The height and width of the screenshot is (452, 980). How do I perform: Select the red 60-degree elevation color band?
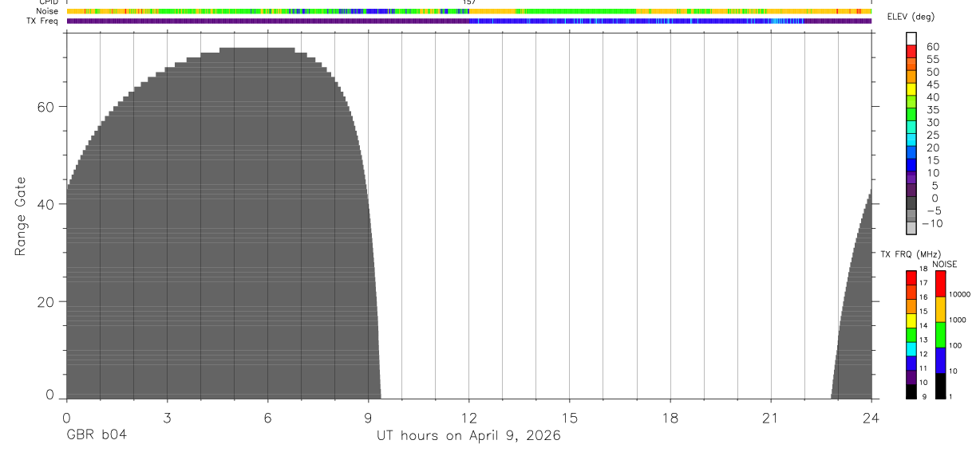click(911, 51)
